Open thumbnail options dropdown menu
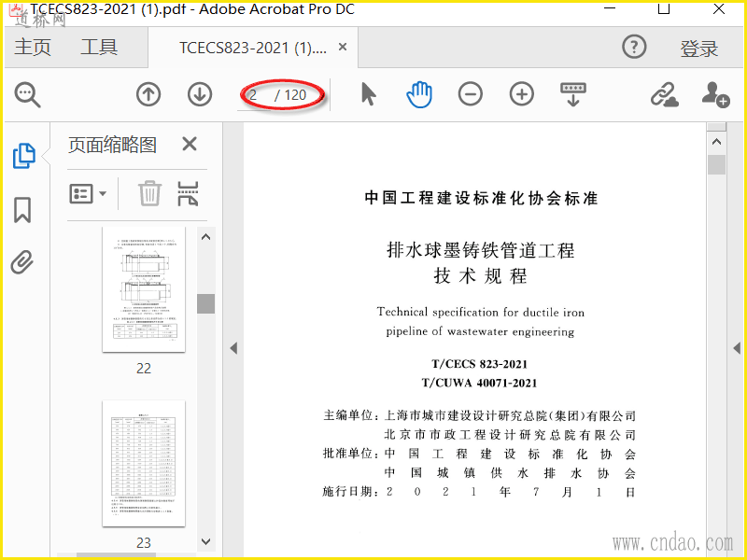 pos(88,194)
